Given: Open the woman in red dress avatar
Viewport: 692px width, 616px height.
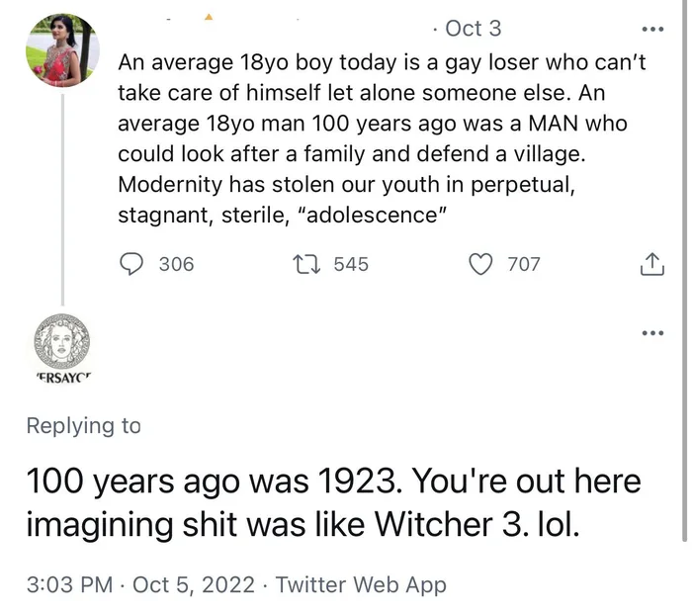Looking at the screenshot, I should (x=62, y=50).
